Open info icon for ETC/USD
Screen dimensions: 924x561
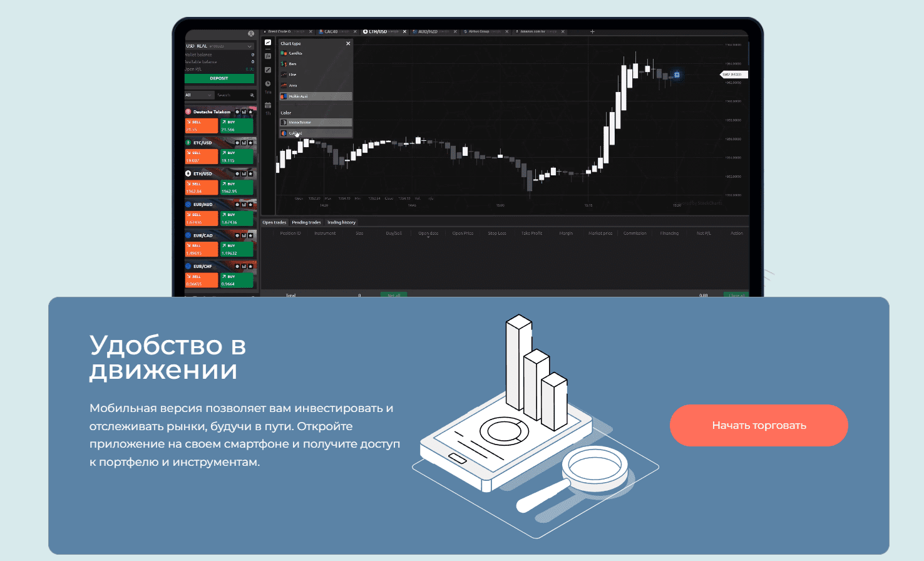(237, 143)
